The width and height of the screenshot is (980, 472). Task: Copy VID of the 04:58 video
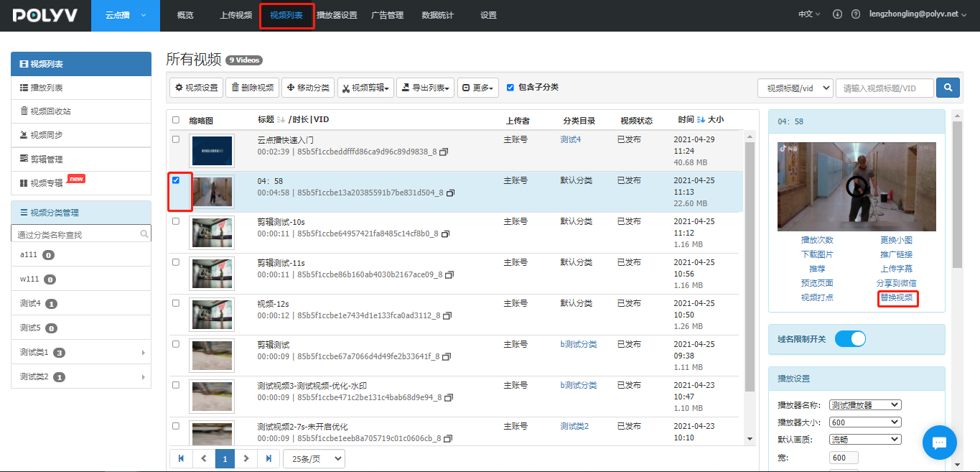[450, 193]
